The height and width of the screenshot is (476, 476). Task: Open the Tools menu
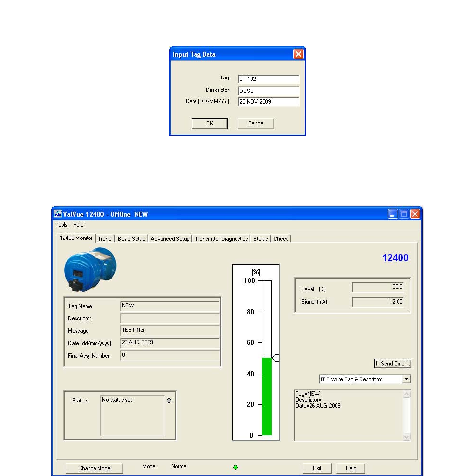tap(61, 225)
